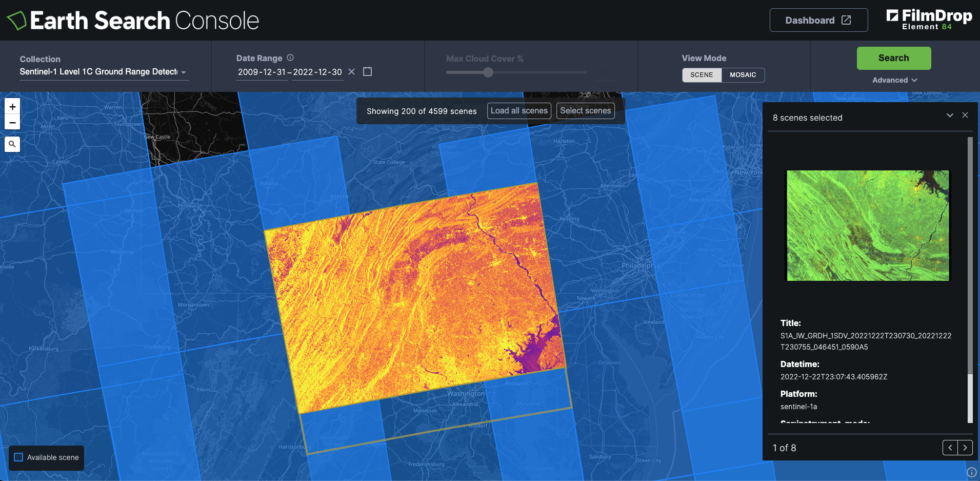Zoom in on the map
Screen dimensions: 980x481
pos(12,107)
